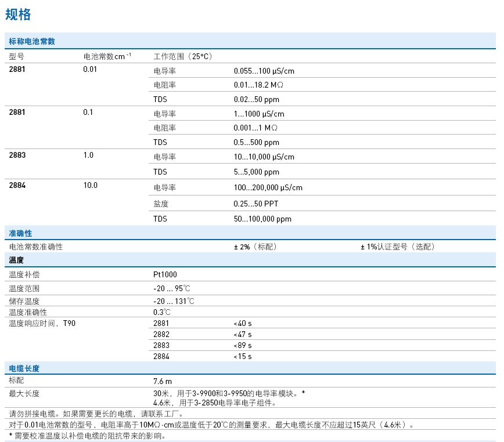Click the 盐度 row label

point(161,204)
